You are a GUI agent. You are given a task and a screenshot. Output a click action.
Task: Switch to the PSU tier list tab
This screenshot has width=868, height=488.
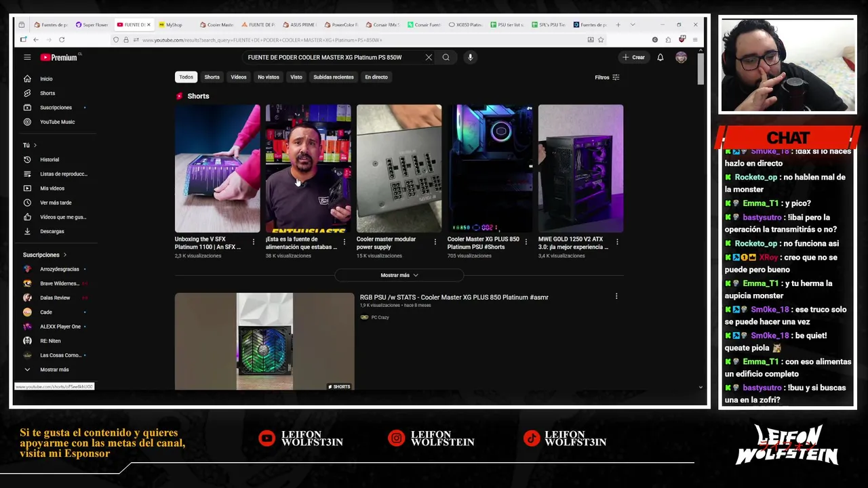point(507,25)
